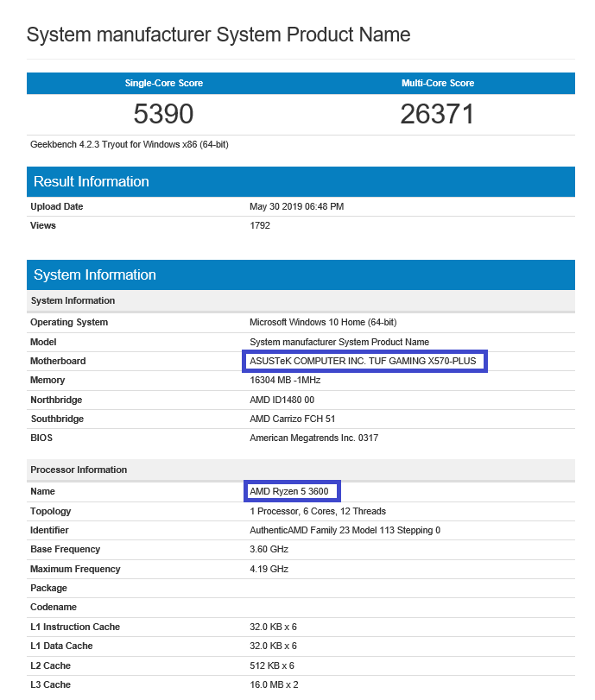The width and height of the screenshot is (595, 700).
Task: Click the Maximum Frequency 4.19 GHz value
Action: pyautogui.click(x=269, y=570)
